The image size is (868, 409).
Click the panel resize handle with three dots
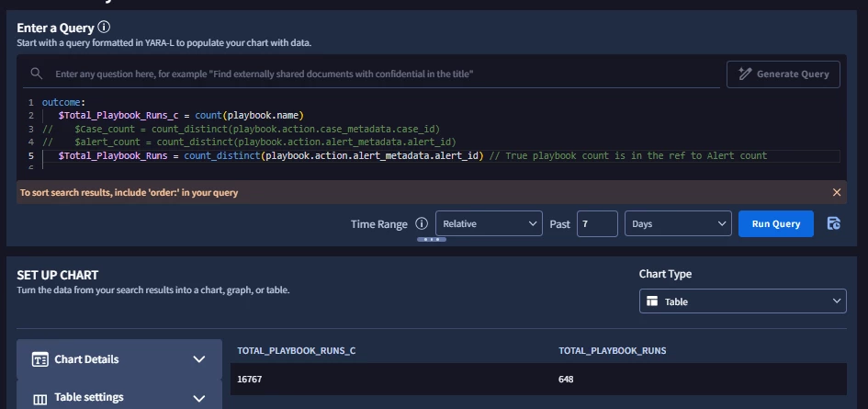pos(431,239)
